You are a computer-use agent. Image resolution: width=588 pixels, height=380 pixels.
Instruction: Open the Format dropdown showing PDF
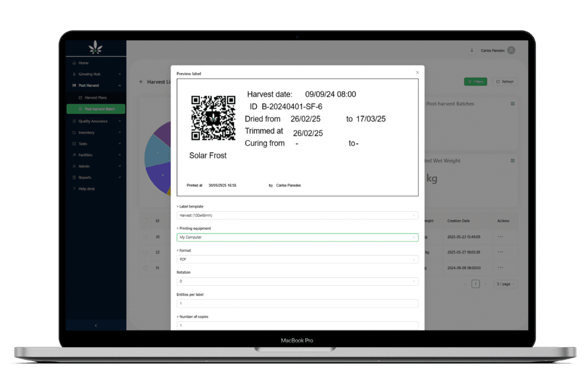[x=297, y=259]
